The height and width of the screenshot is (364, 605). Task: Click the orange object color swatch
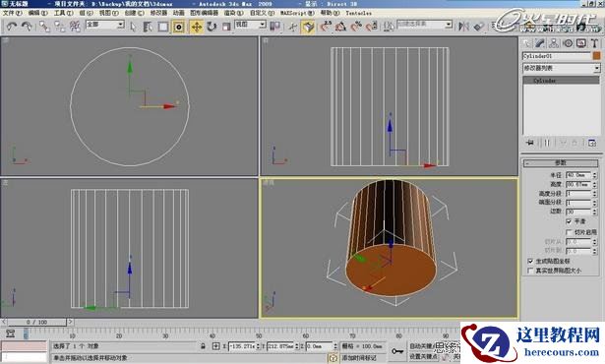coord(597,56)
